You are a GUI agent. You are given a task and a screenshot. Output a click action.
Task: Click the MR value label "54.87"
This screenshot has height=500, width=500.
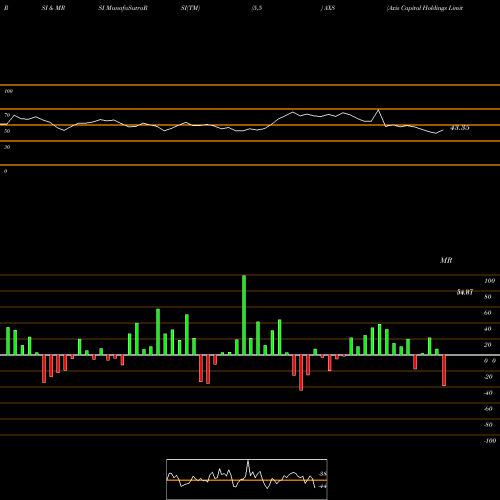pyautogui.click(x=465, y=292)
